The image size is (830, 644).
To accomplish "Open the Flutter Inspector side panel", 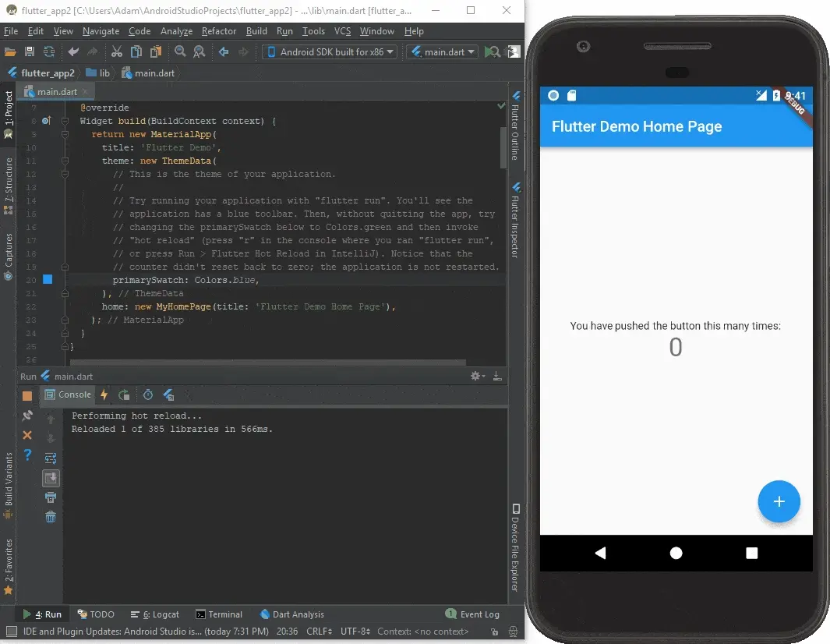I will click(515, 219).
